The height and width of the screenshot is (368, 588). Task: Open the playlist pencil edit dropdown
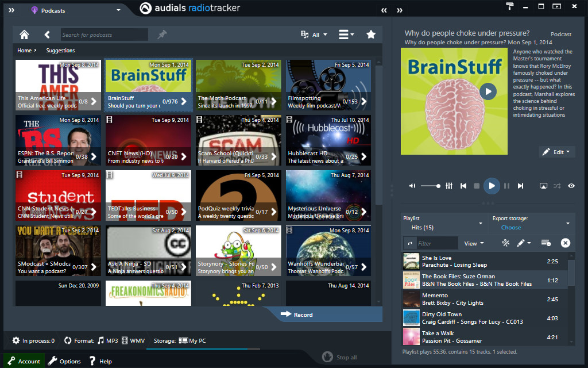point(524,243)
